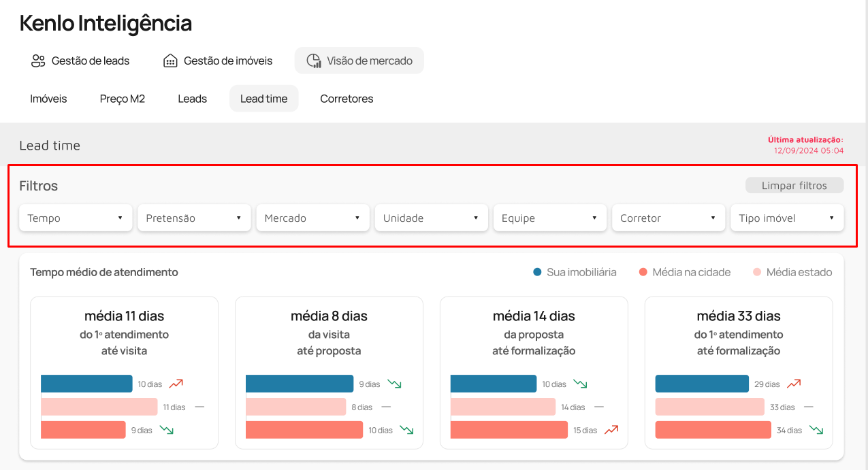This screenshot has width=868, height=470.
Task: Expand the Mercado filter dropdown
Action: click(312, 218)
